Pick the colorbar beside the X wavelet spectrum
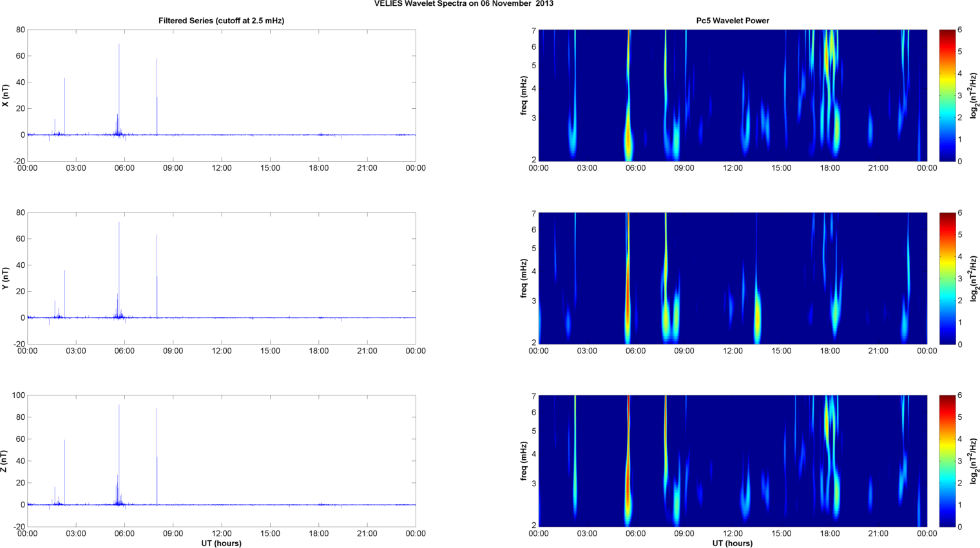The height and width of the screenshot is (548, 980). (947, 95)
